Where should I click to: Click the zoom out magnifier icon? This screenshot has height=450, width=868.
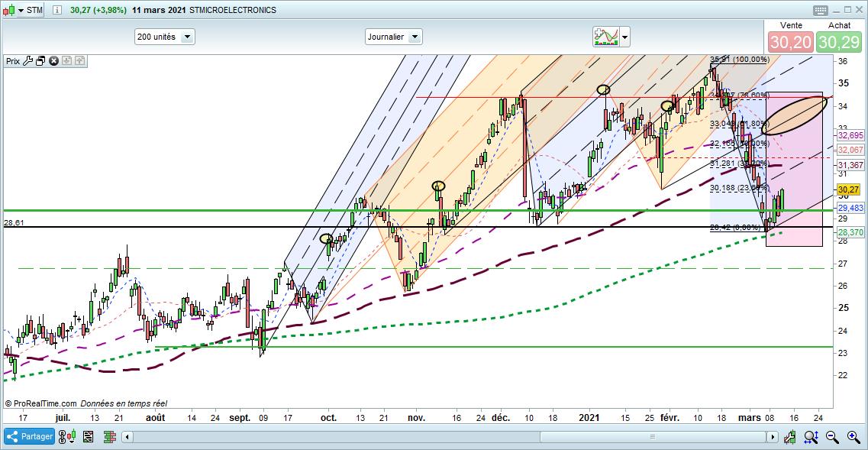[x=831, y=437]
